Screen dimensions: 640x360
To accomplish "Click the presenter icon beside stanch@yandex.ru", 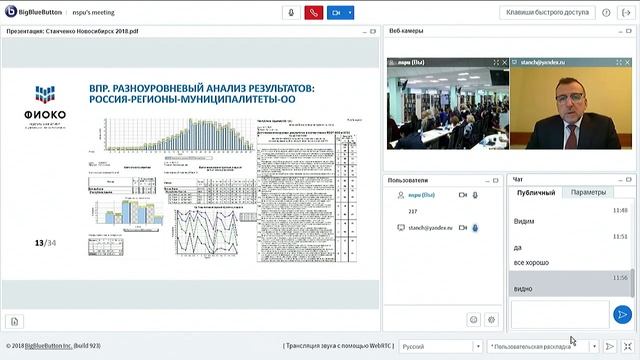I will pyautogui.click(x=401, y=228).
